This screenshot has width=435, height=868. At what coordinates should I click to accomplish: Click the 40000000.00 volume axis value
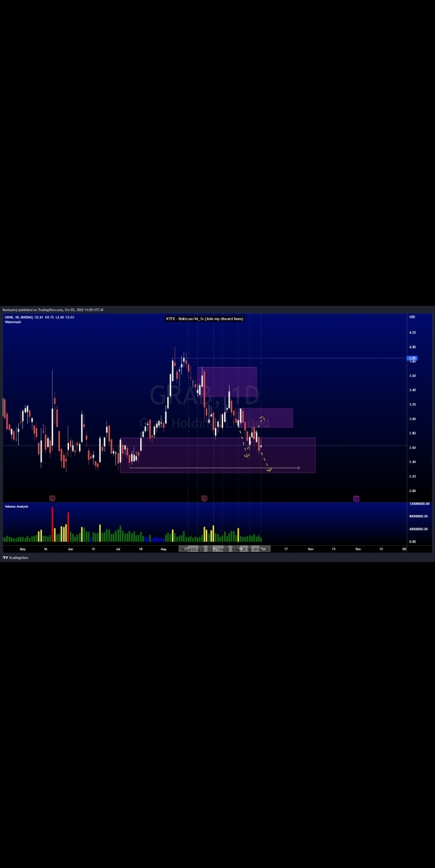(419, 529)
